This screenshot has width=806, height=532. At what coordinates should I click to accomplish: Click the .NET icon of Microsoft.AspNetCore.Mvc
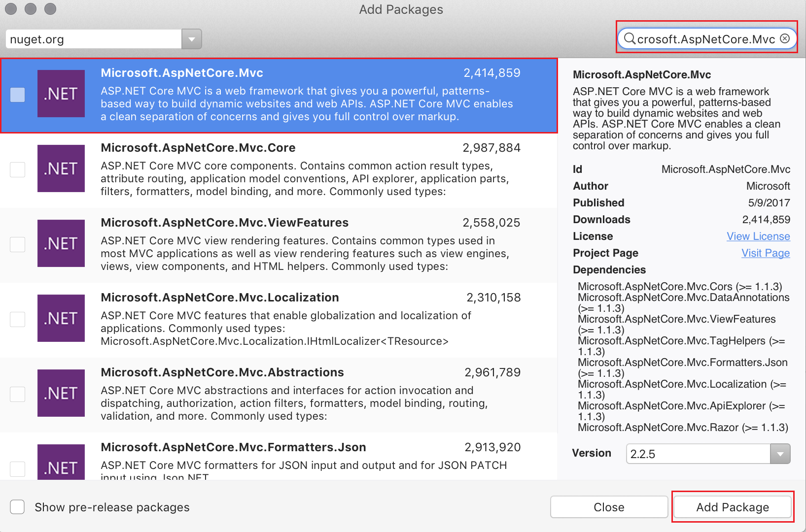point(61,94)
